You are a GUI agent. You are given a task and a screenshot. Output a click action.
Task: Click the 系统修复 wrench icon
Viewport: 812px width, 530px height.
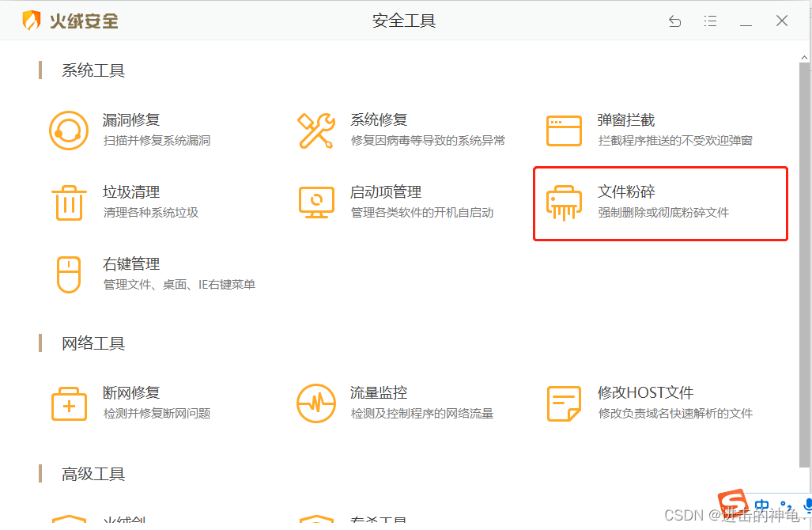(x=316, y=131)
